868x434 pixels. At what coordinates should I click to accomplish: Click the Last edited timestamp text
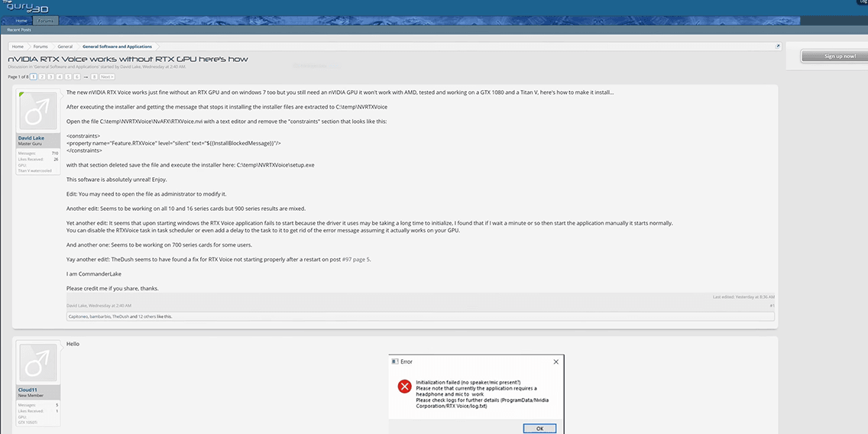coord(743,297)
